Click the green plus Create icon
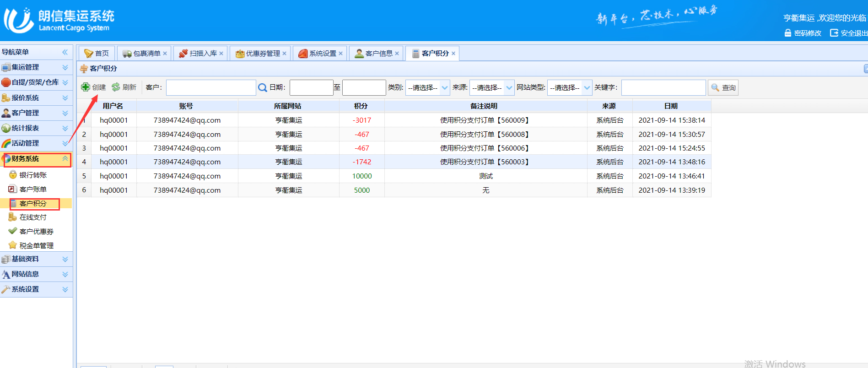Viewport: 868px width, 368px height. point(86,87)
